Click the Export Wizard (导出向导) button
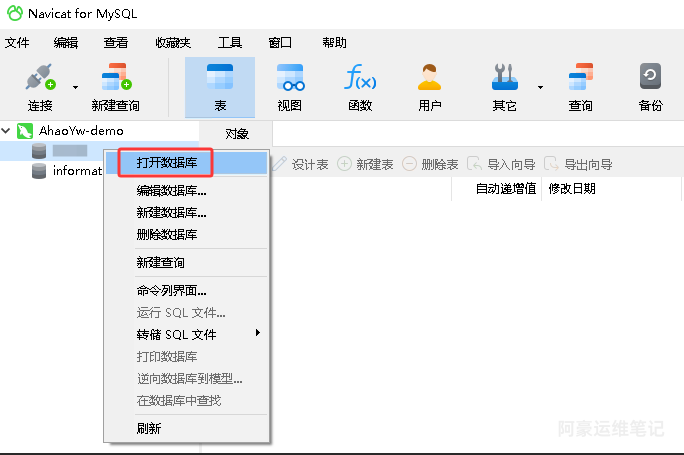This screenshot has height=455, width=684. coord(578,164)
